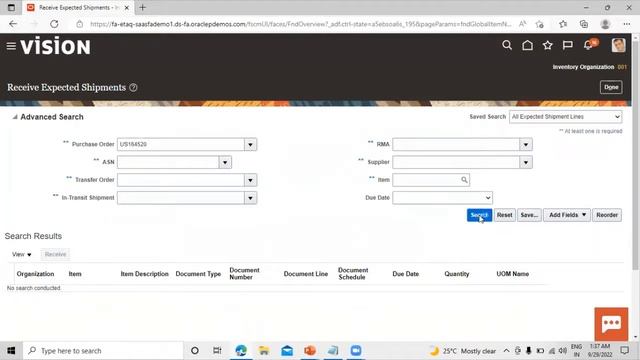Screen dimensions: 640x360
Task: Open the global search magnifier icon
Action: (x=507, y=45)
